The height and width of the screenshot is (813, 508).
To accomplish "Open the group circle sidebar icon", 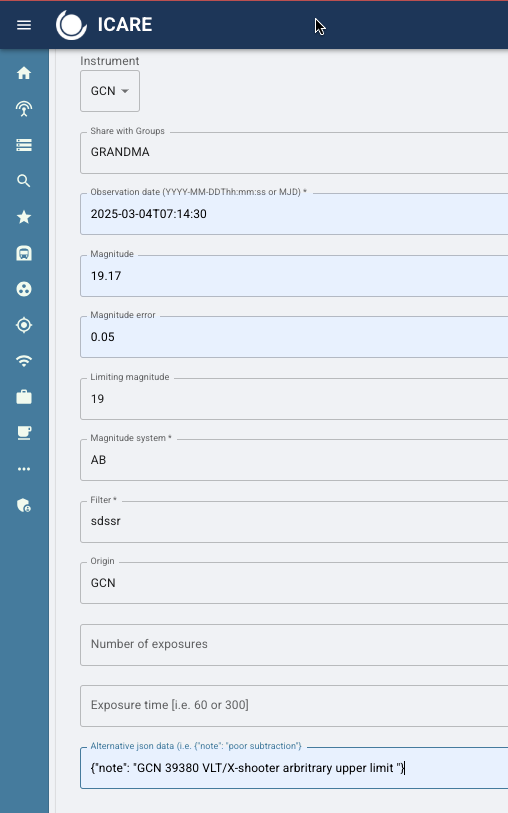I will click(24, 289).
